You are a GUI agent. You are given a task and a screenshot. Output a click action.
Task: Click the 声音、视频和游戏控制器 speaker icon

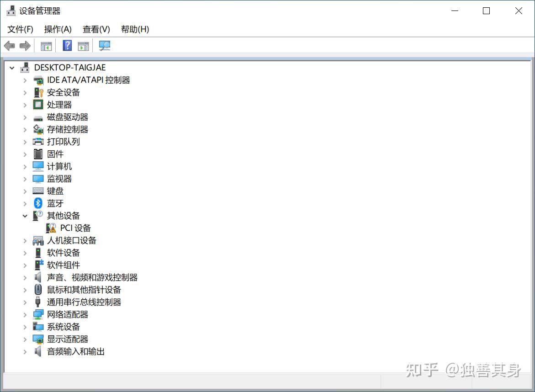(38, 277)
